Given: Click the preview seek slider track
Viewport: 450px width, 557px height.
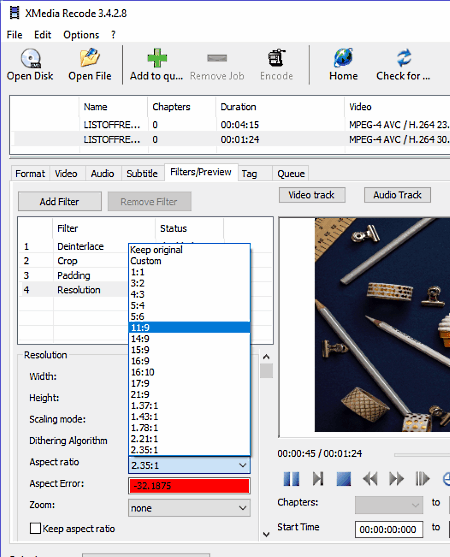Looking at the screenshot, I should tap(422, 454).
